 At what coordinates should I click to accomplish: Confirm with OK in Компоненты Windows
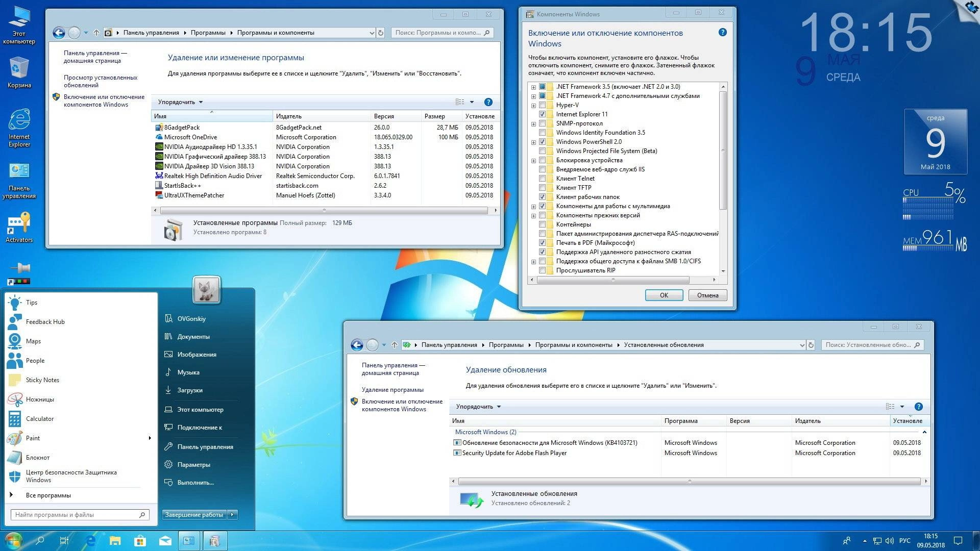click(664, 295)
